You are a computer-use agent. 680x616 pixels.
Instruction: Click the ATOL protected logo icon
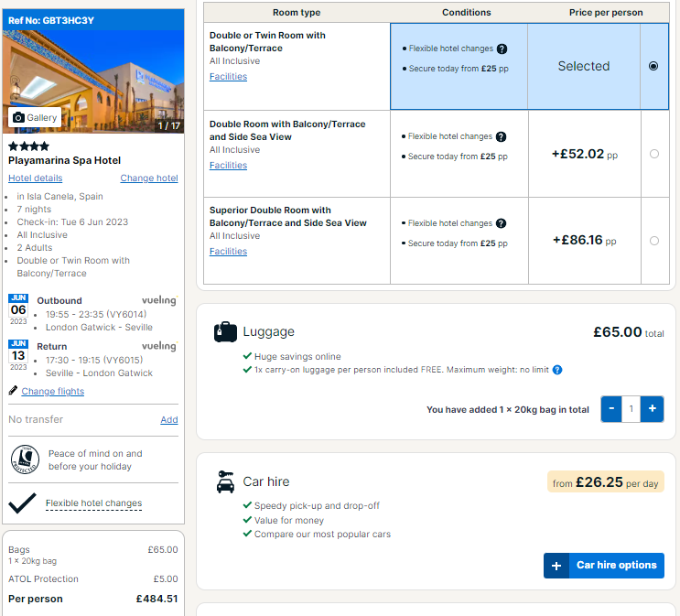pyautogui.click(x=25, y=459)
